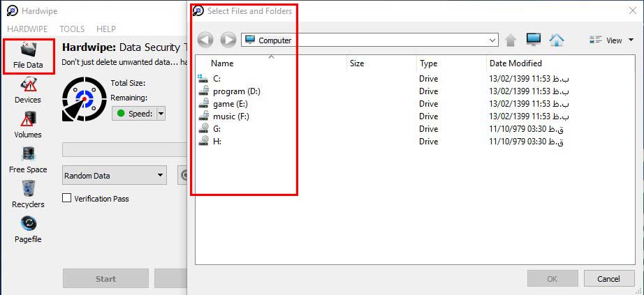Screen dimensions: 644x295
Task: Click the H: disc drive icon
Action: click(203, 141)
